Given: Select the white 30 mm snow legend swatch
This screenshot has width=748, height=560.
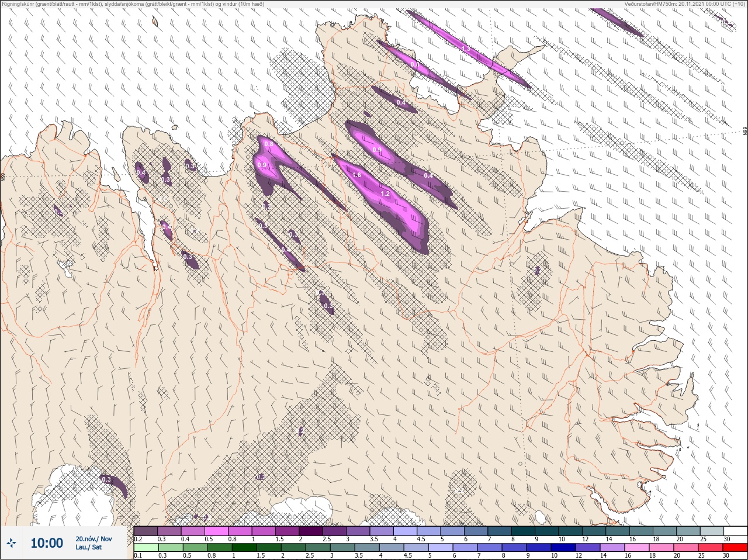Looking at the screenshot, I should (735, 531).
